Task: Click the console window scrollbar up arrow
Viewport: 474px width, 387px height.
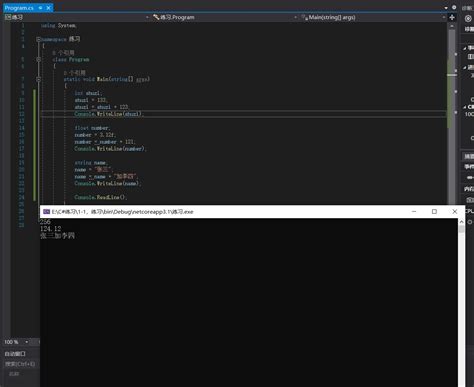Action: 461,222
